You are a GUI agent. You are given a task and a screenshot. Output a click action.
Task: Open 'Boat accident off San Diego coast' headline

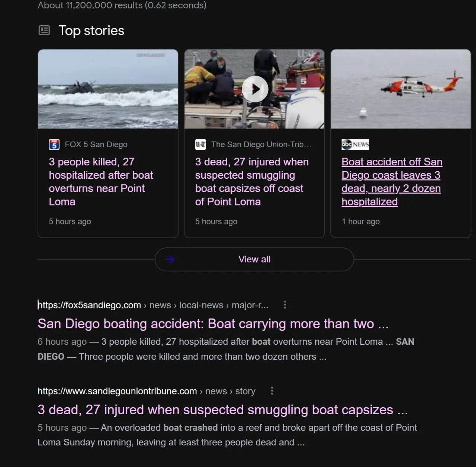click(392, 182)
